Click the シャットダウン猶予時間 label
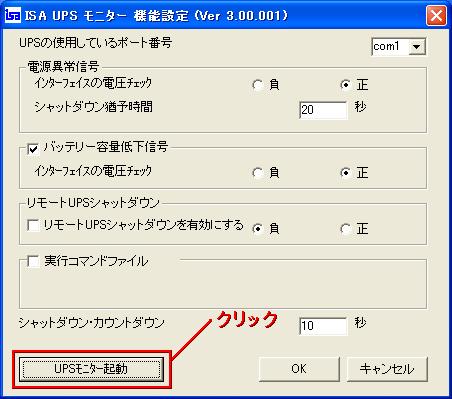Screen dimensions: 452x399 coord(93,107)
